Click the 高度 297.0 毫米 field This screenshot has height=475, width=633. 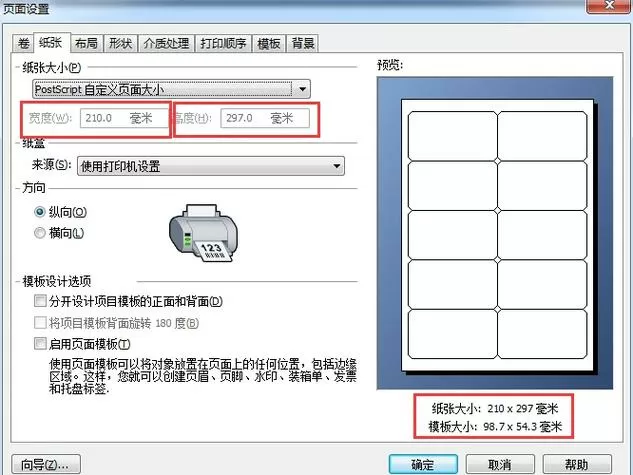[x=265, y=118]
